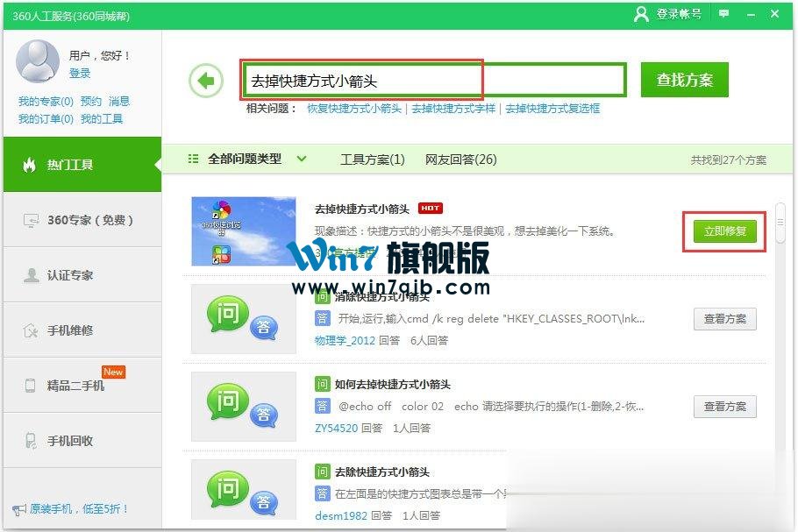Open the 我的专家(0) link

[x=46, y=101]
